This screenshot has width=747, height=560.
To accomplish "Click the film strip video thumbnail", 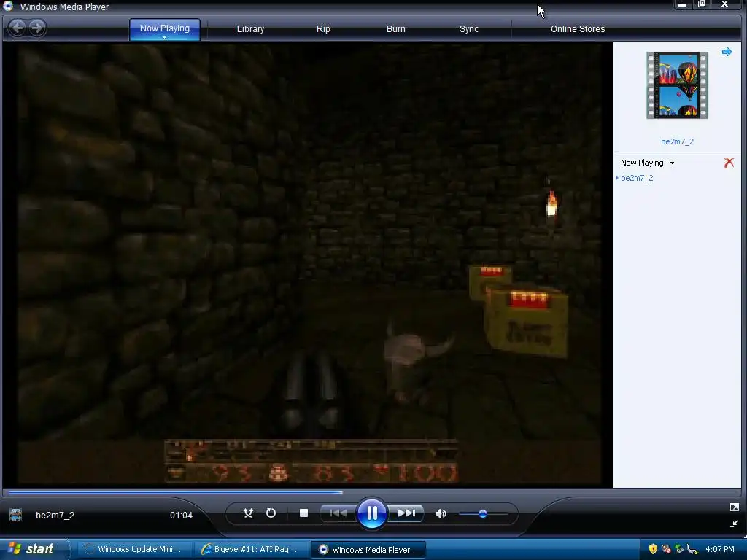I will pyautogui.click(x=677, y=85).
